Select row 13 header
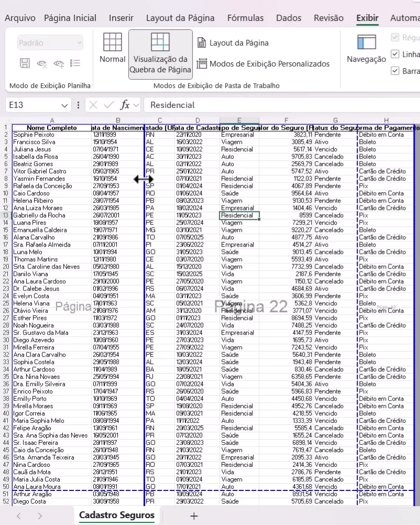 pos(6,215)
